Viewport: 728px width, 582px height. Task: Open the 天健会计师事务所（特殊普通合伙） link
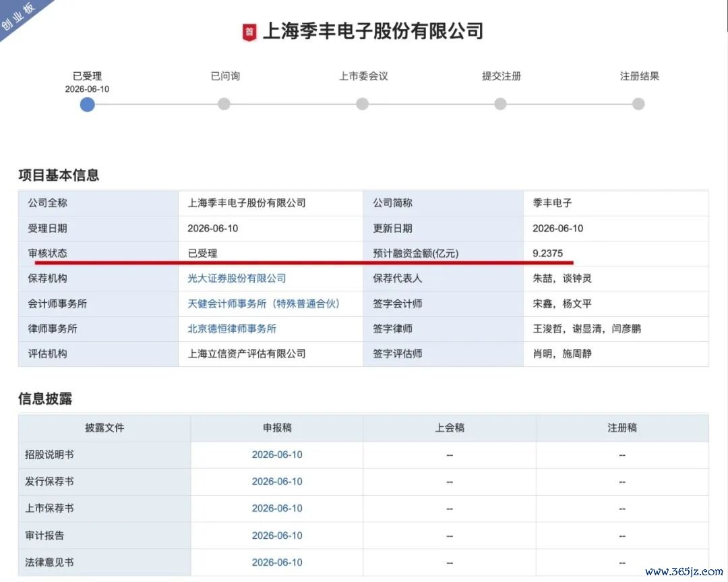pos(264,303)
